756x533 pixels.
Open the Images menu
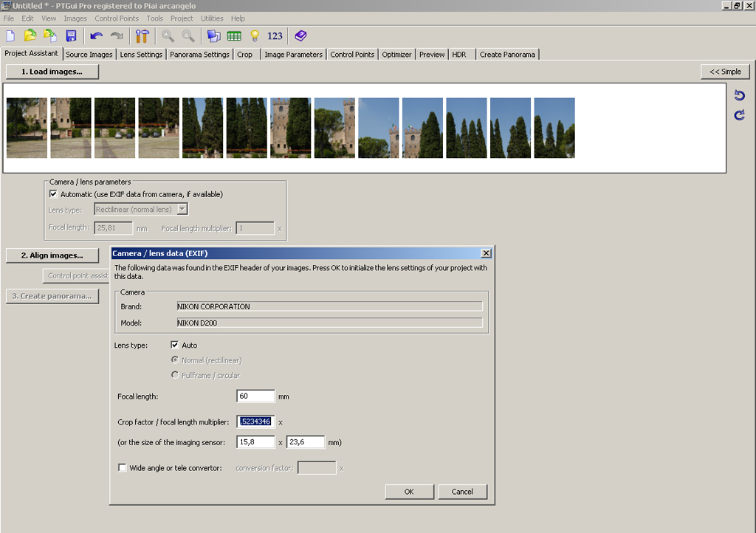click(x=75, y=18)
